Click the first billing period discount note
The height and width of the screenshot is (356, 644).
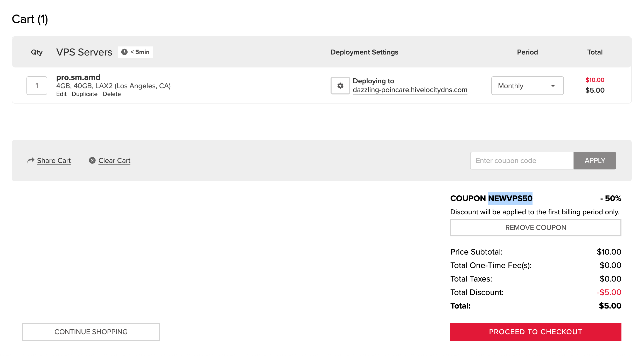[535, 212]
